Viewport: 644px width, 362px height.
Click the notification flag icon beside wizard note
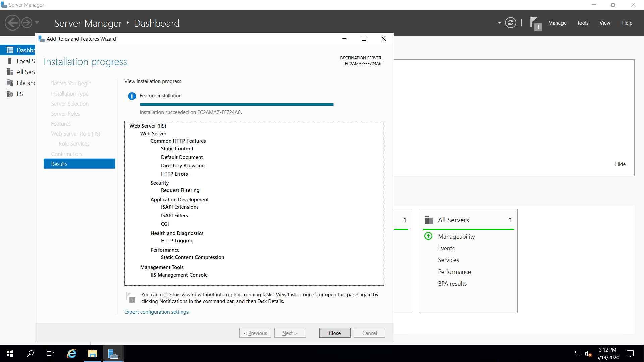coord(130,298)
